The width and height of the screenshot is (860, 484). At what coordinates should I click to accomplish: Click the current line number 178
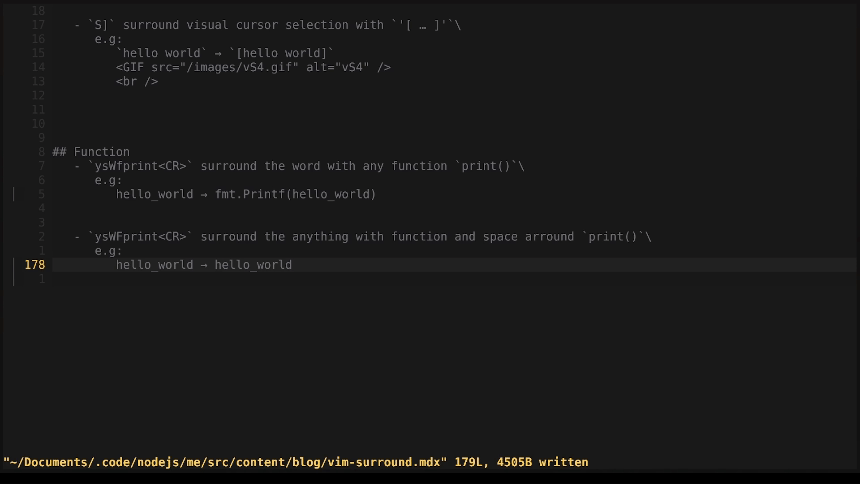click(34, 265)
